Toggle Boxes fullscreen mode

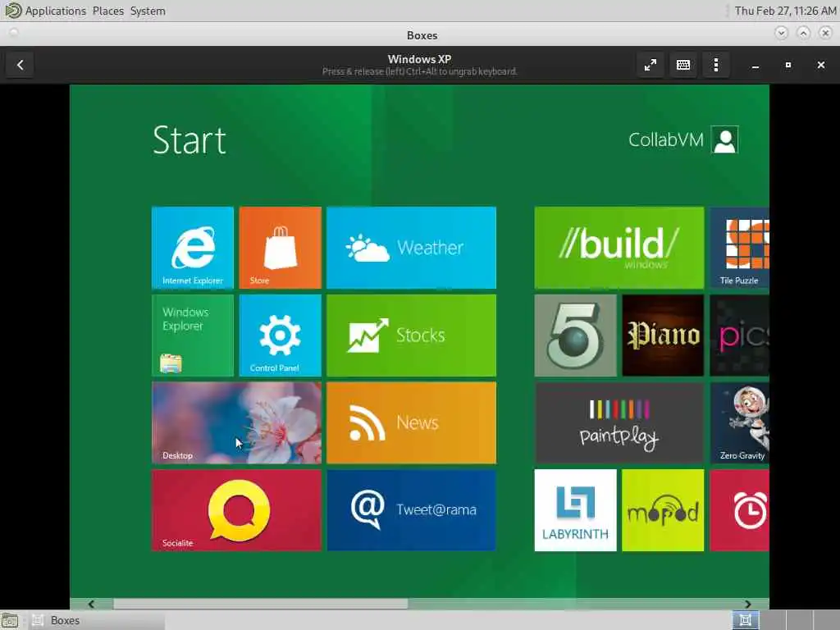651,65
